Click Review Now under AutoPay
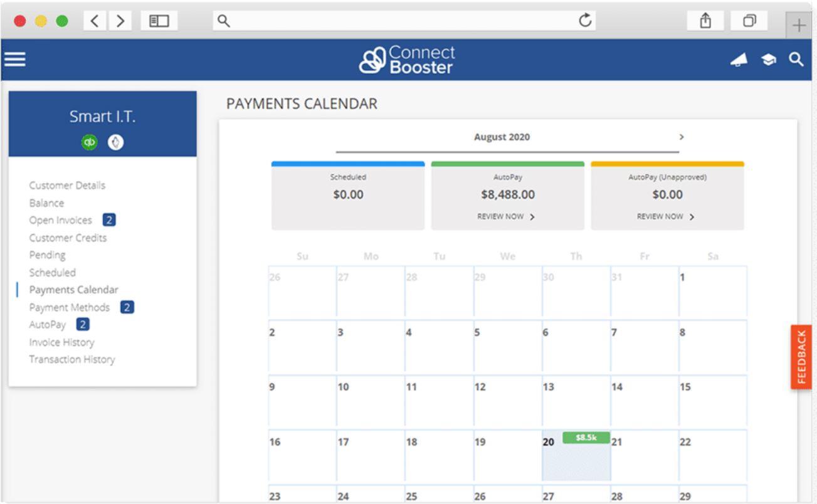This screenshot has width=817, height=504. point(507,217)
